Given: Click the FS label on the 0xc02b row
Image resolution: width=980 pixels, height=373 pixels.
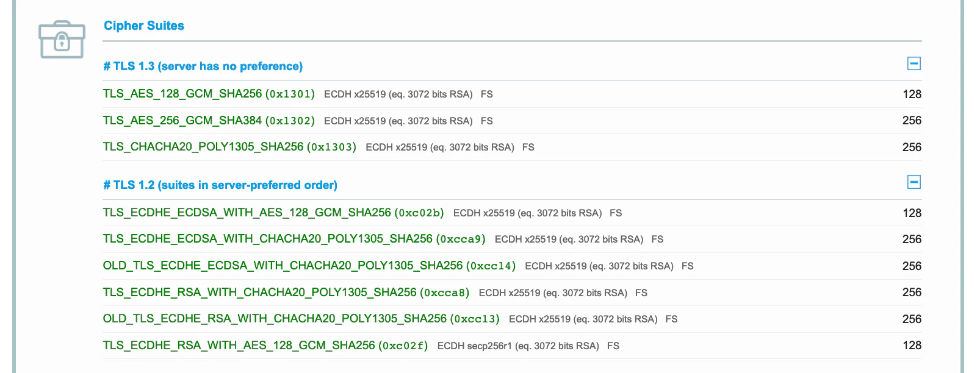Looking at the screenshot, I should coord(616,213).
